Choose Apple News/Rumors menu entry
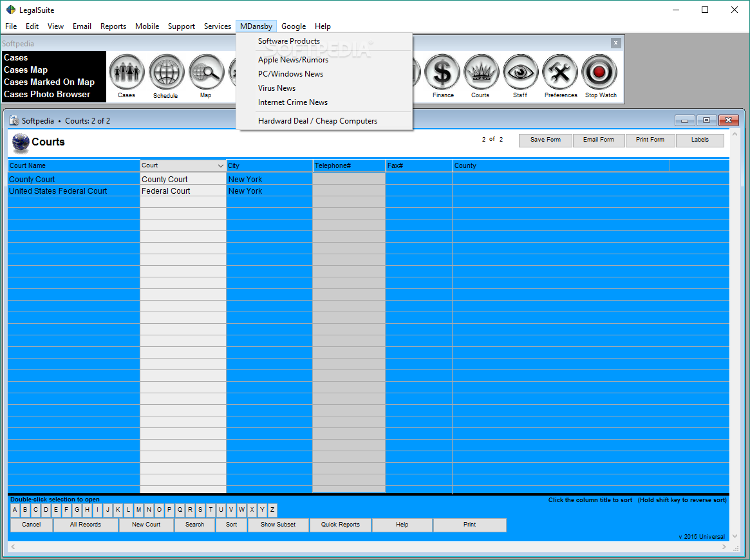The height and width of the screenshot is (560, 750). coord(324,60)
